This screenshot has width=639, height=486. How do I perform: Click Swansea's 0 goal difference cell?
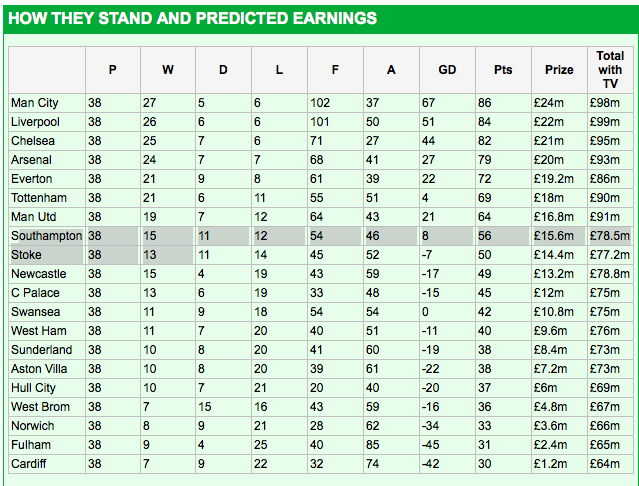click(x=447, y=312)
